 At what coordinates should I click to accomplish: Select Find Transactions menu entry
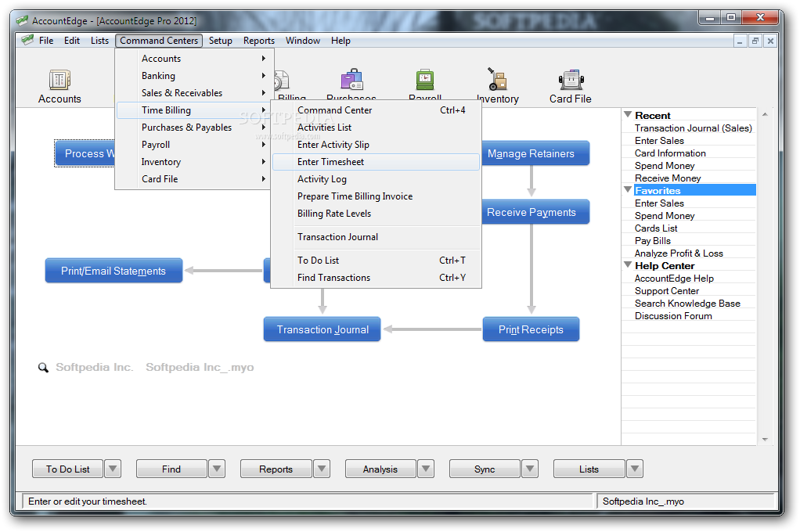[376, 278]
